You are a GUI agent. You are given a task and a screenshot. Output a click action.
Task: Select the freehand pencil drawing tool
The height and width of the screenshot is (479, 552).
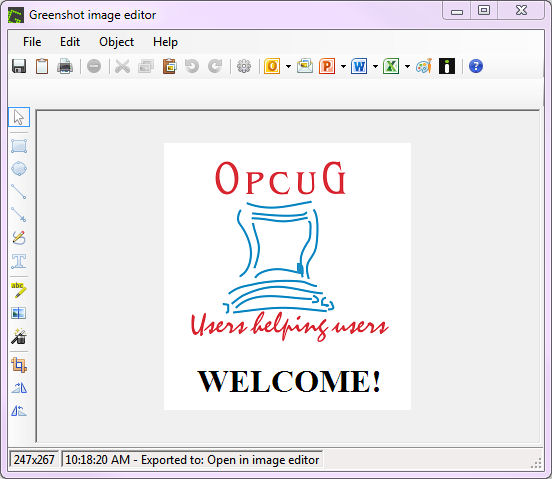click(19, 238)
